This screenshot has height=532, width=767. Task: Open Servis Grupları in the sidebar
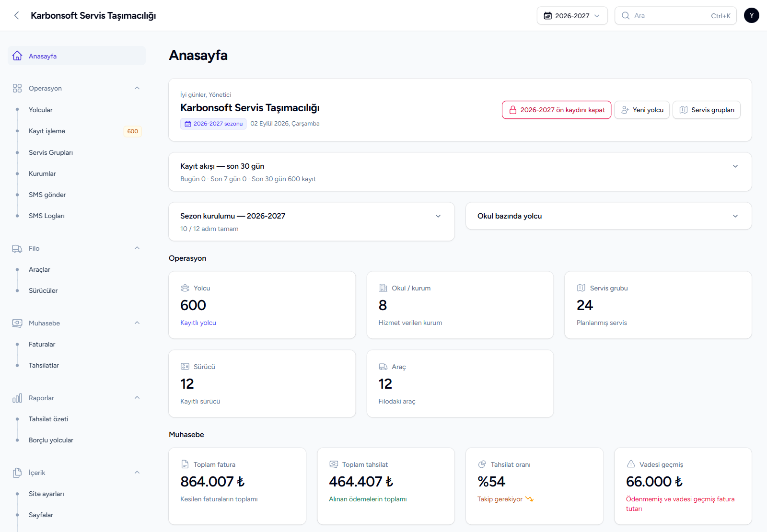[x=77, y=152]
